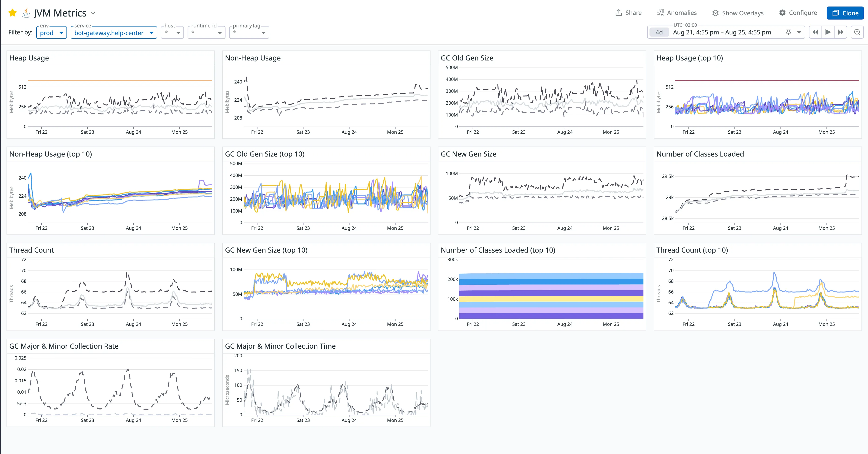Open anomaly detection via the Anomalies icon

pos(660,13)
